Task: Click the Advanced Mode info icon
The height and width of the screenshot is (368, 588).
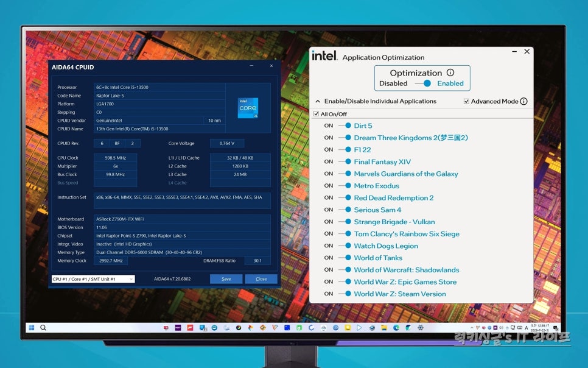Action: click(x=523, y=101)
